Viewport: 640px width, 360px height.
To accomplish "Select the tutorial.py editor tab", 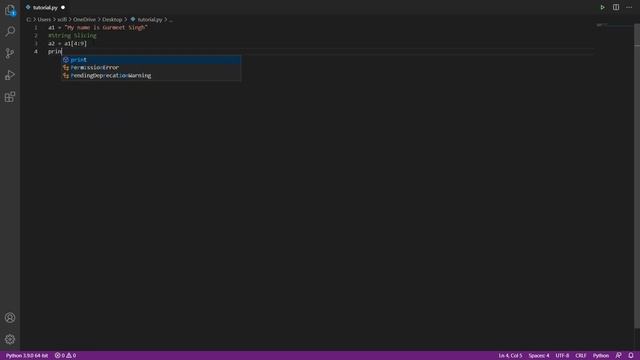I will 45,7.
